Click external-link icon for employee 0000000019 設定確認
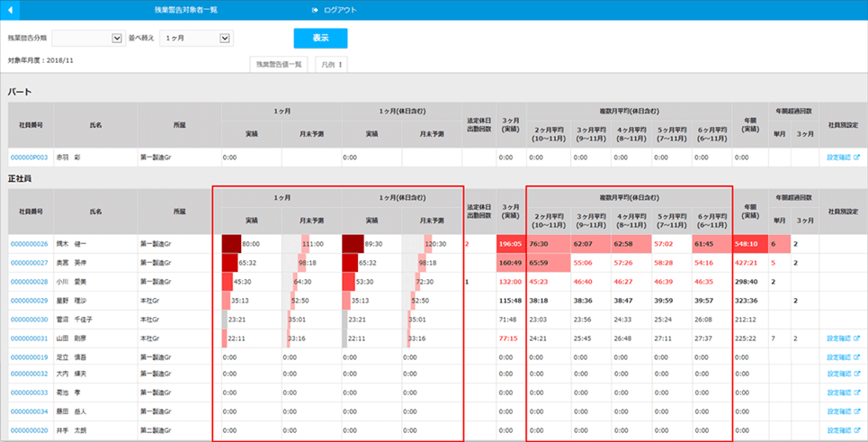 pyautogui.click(x=857, y=356)
